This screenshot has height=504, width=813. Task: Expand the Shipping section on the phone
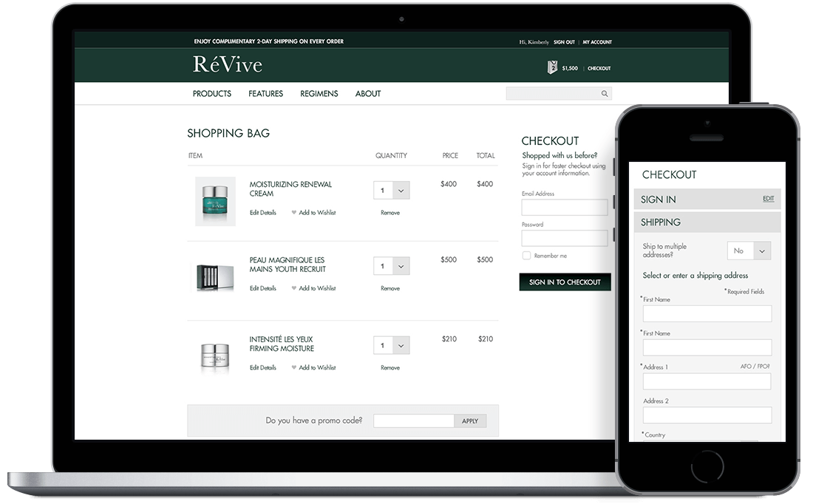[707, 222]
